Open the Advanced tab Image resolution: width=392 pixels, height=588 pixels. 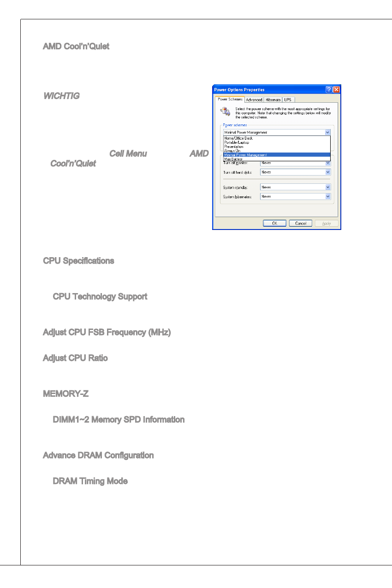(x=254, y=100)
